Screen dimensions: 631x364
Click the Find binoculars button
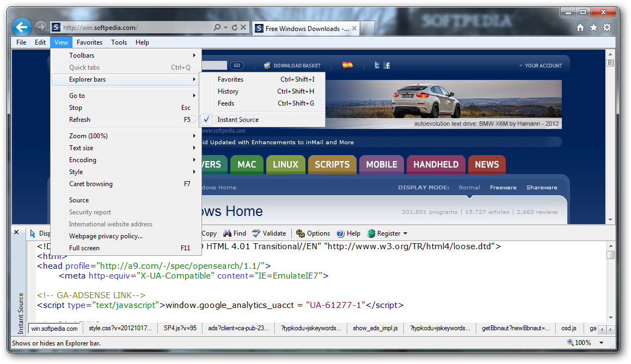pos(235,233)
